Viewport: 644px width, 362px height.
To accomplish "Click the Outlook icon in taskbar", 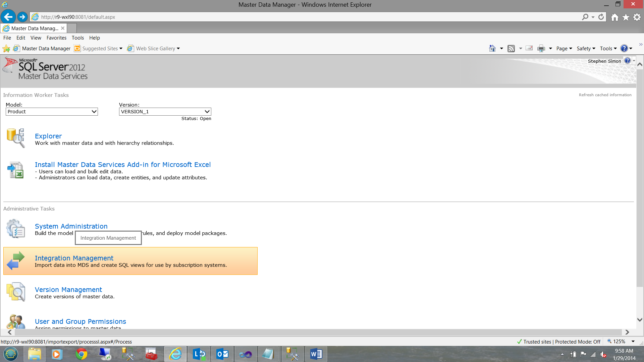I will 222,354.
